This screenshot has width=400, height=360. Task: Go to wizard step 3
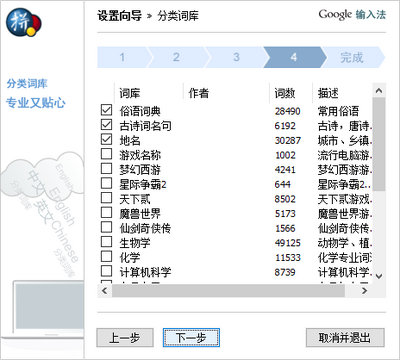pyautogui.click(x=236, y=57)
